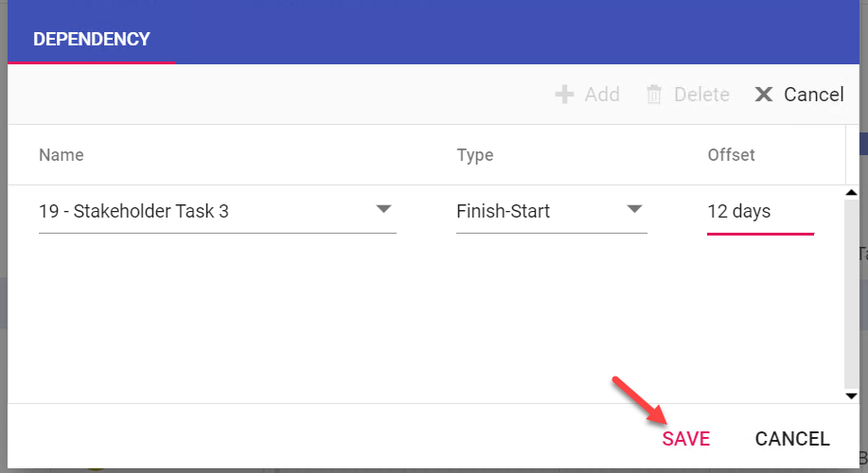
Task: Click the Offset column header
Action: (732, 155)
